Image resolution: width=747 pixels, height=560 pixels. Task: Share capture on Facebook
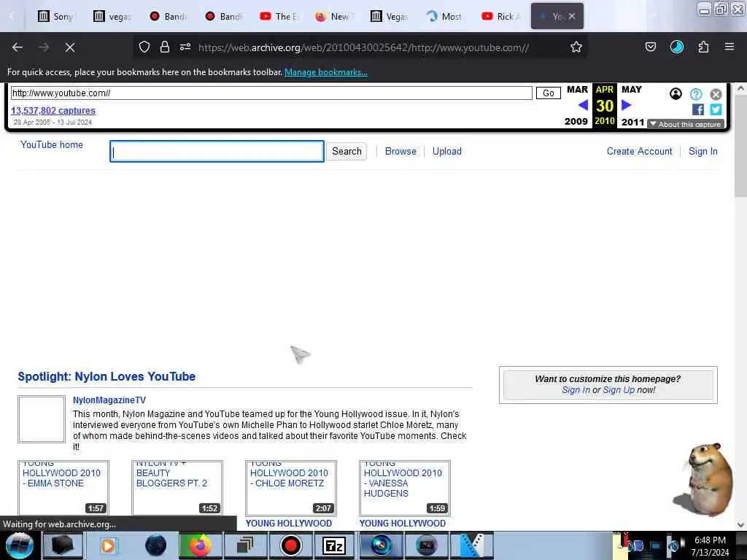(x=698, y=109)
